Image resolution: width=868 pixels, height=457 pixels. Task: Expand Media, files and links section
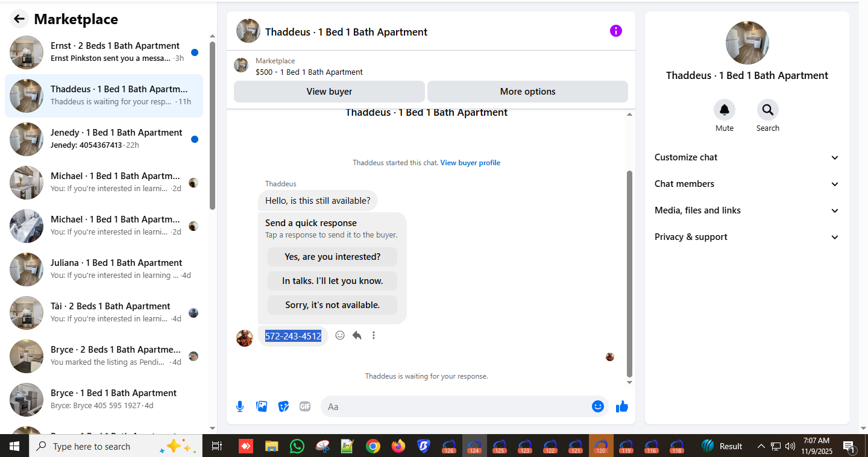(x=747, y=210)
